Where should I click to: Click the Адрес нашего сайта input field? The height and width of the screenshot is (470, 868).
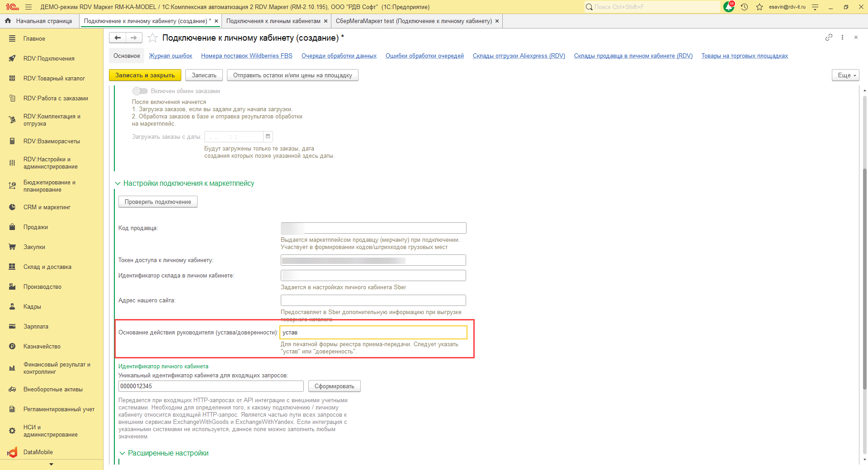click(x=373, y=300)
